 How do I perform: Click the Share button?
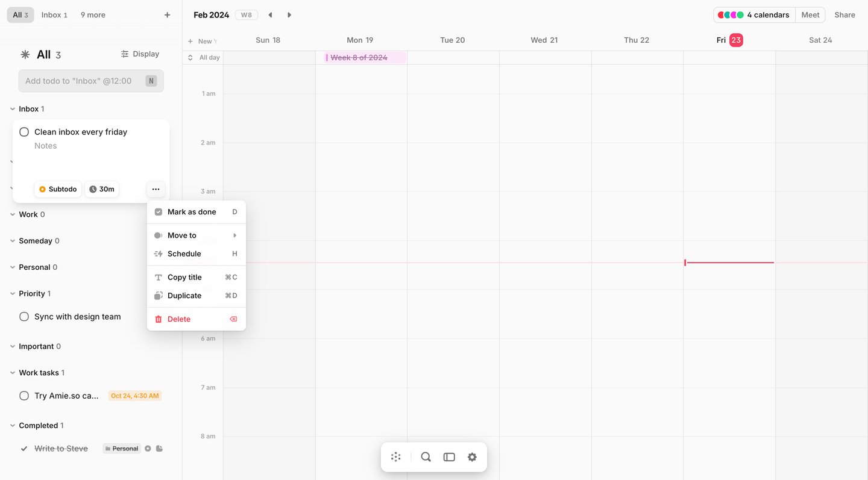[x=844, y=14]
